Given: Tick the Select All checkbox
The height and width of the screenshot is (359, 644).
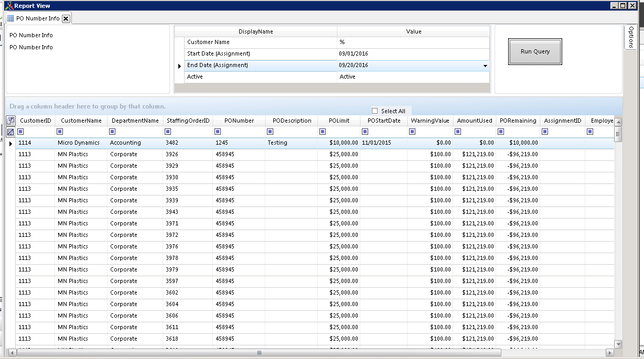Looking at the screenshot, I should [x=374, y=111].
